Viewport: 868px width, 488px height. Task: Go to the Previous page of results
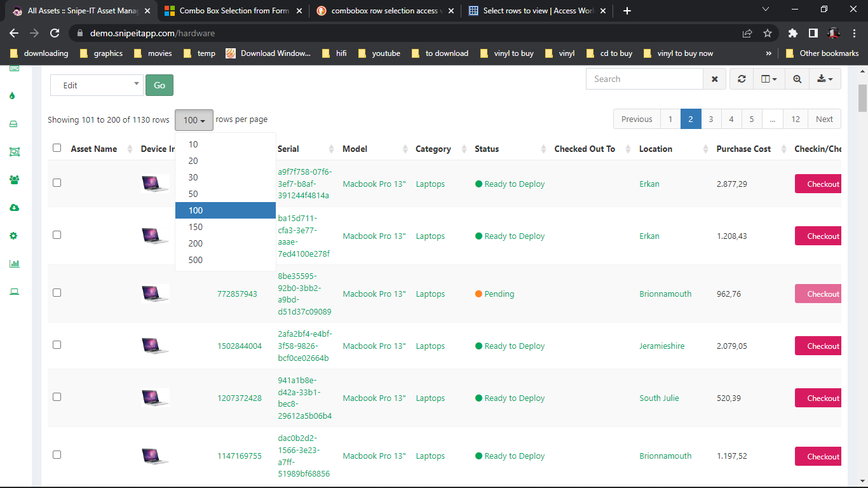[637, 119]
